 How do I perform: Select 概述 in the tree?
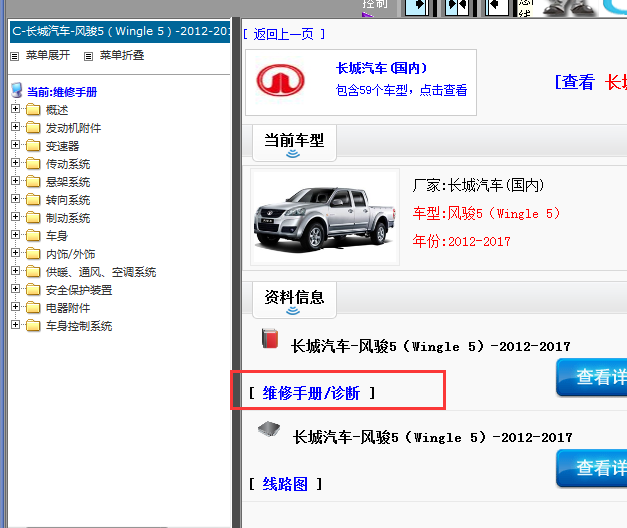coord(57,110)
